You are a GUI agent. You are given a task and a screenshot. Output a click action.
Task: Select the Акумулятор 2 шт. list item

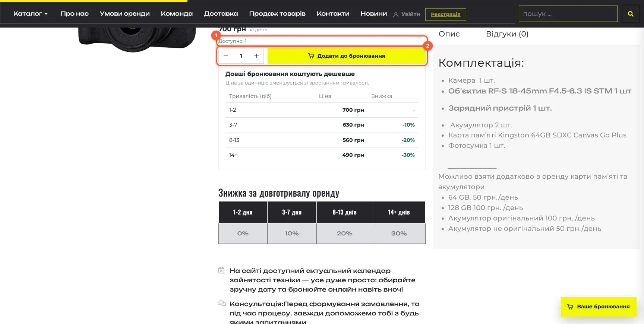pos(481,125)
